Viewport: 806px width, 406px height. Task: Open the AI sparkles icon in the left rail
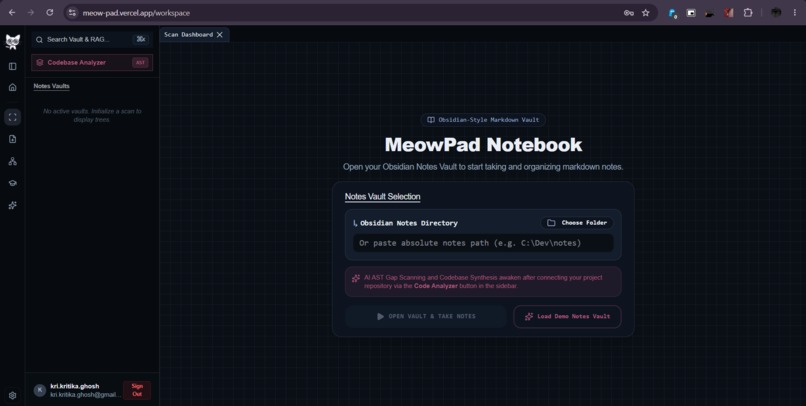[13, 206]
